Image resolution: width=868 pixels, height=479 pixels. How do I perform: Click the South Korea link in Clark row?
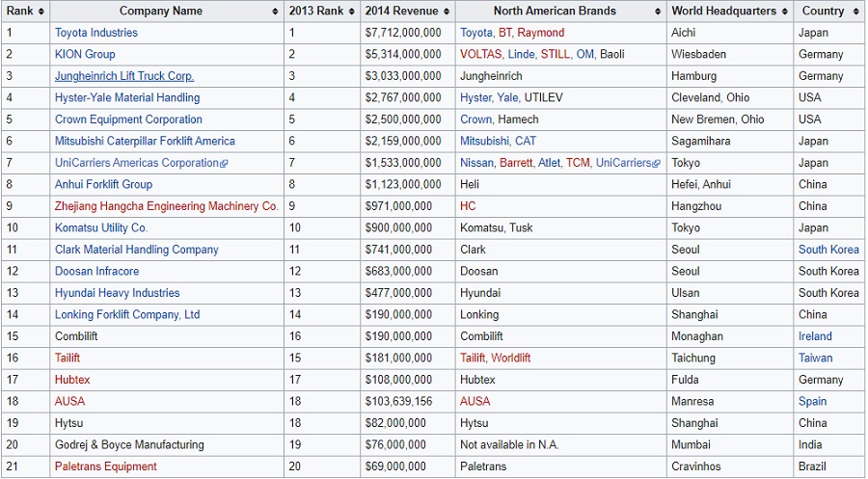tap(828, 250)
